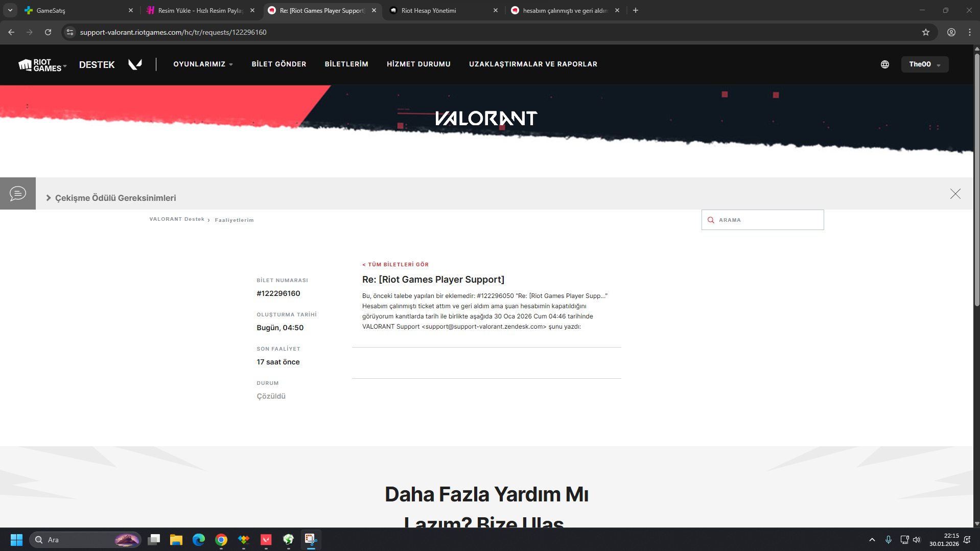Click the Windows taskbar search box

(85, 540)
